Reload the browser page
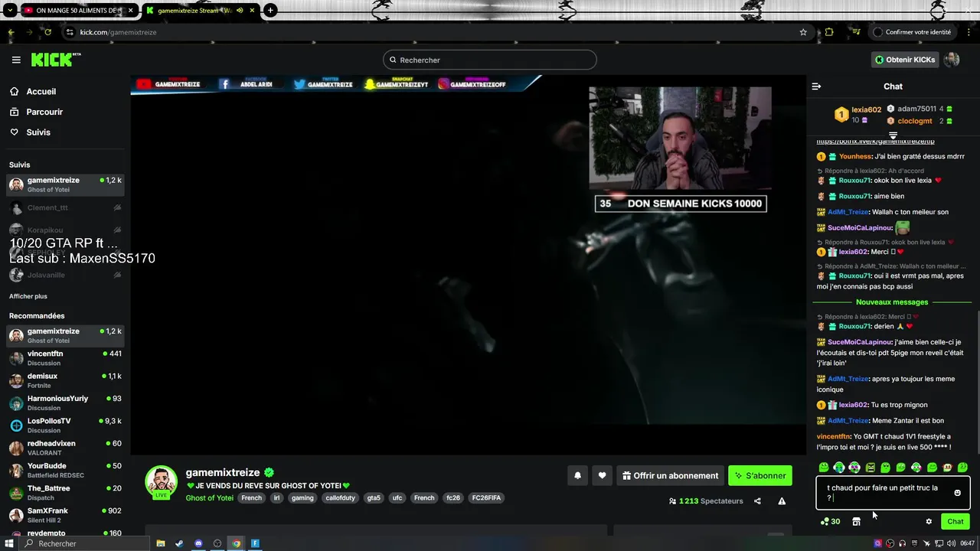This screenshot has width=980, height=551. tap(47, 32)
